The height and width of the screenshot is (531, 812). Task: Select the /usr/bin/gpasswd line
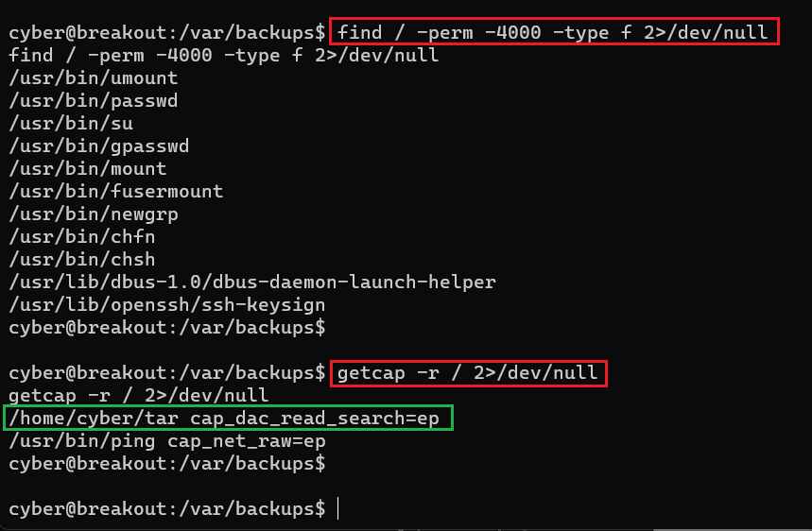98,146
